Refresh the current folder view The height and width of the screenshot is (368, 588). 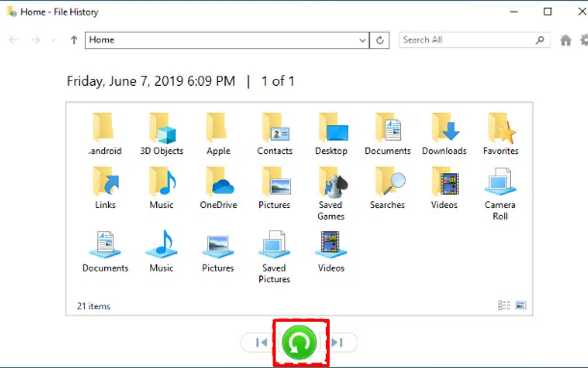click(380, 40)
